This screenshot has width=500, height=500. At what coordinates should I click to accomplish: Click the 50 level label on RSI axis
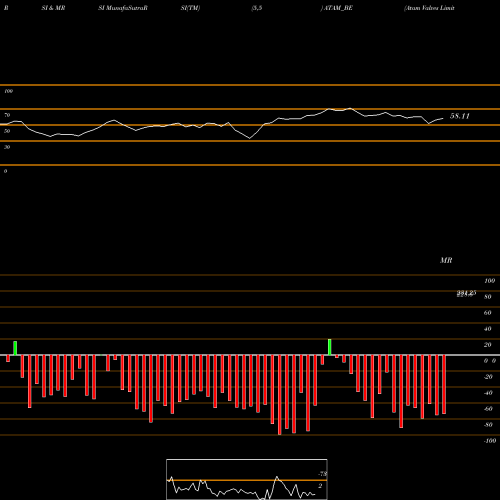point(7,131)
